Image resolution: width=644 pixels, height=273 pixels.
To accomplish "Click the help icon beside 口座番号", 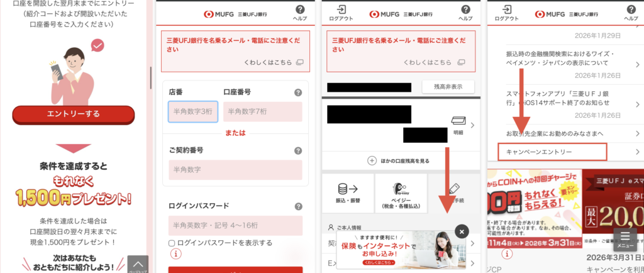I will click(298, 92).
